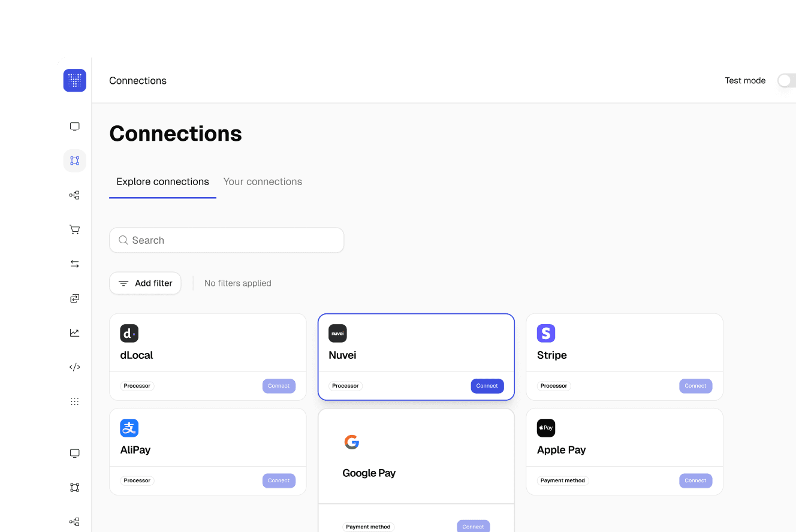
Task: Open the code brackets developer icon
Action: pyautogui.click(x=74, y=367)
